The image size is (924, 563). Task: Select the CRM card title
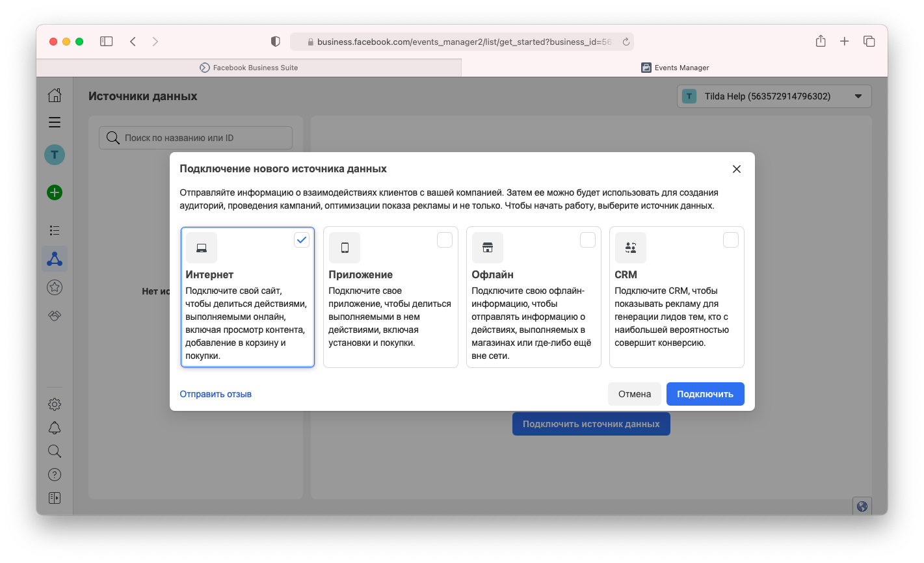coord(626,274)
